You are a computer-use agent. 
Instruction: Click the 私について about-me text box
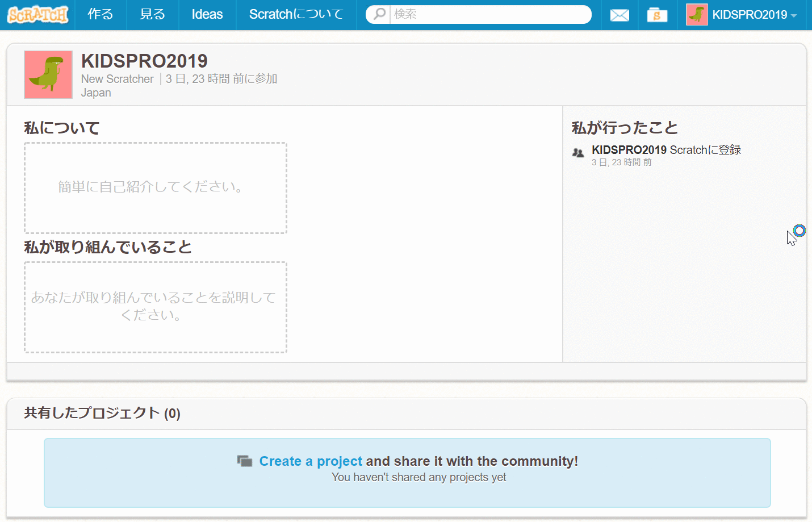[x=156, y=188]
